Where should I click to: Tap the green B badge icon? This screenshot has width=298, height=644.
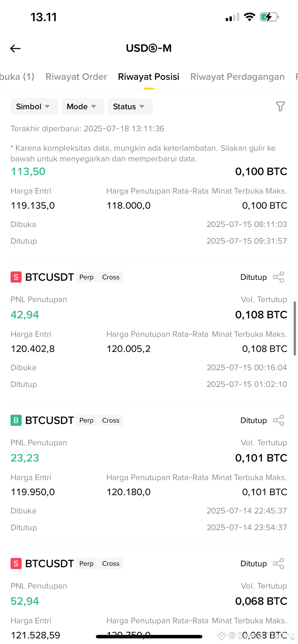[x=16, y=420]
